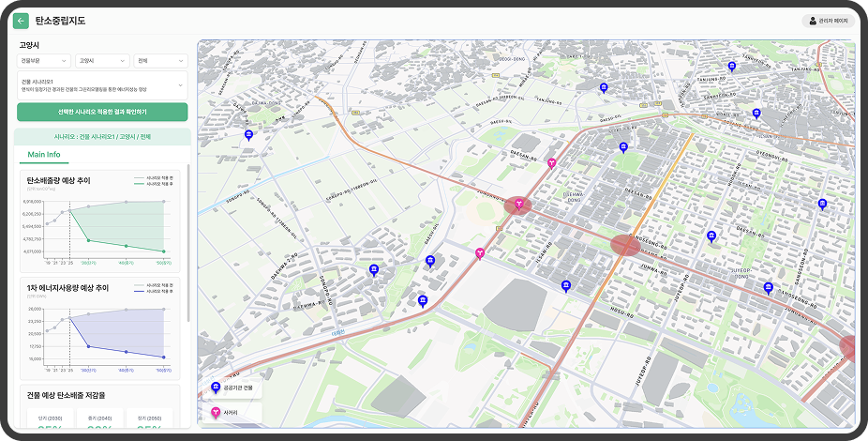
Task: Click the public building marker near Tanjung-ro top right
Action: click(x=733, y=66)
